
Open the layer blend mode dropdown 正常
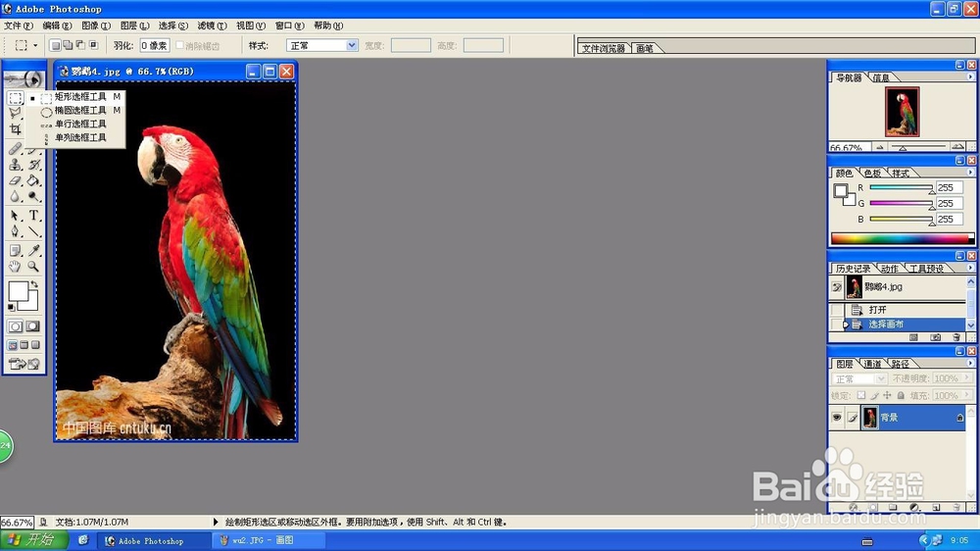tap(859, 379)
